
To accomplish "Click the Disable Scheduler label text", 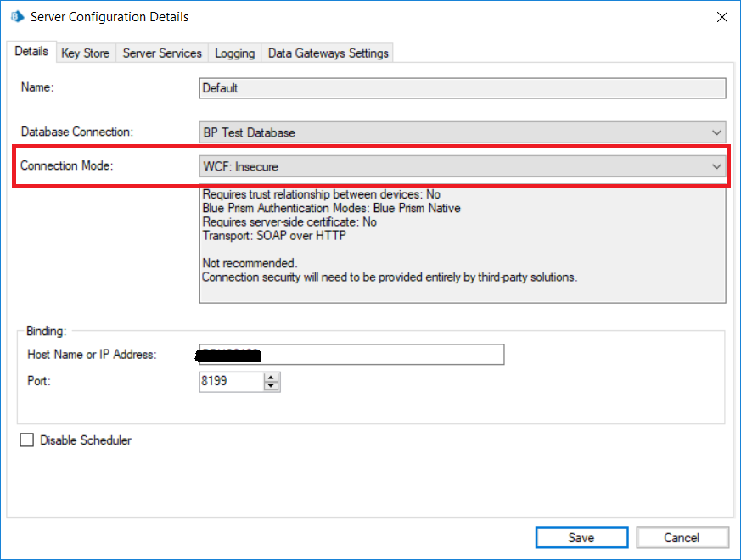I will coord(86,440).
